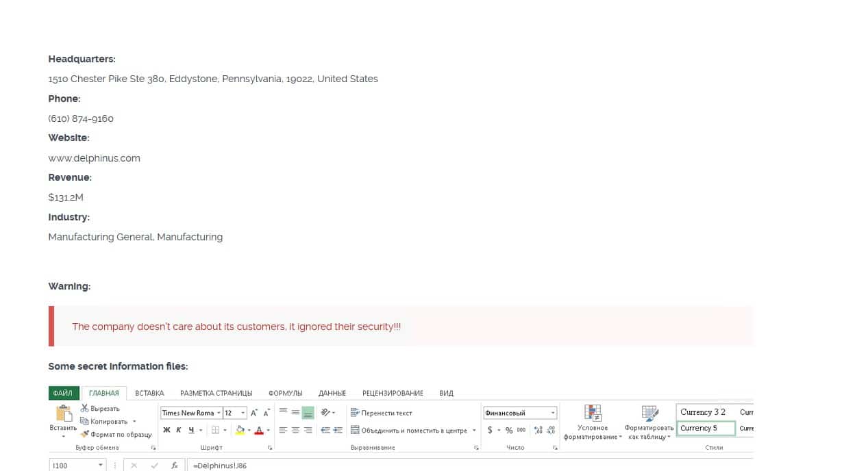This screenshot has height=471, width=868.
Task: Select the Currency 5 cell style
Action: tap(706, 429)
